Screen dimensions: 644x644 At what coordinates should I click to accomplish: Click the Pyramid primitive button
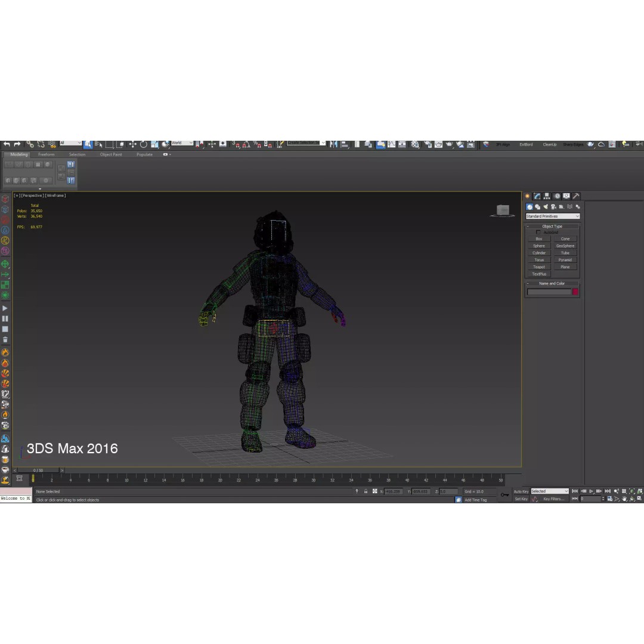coord(565,259)
